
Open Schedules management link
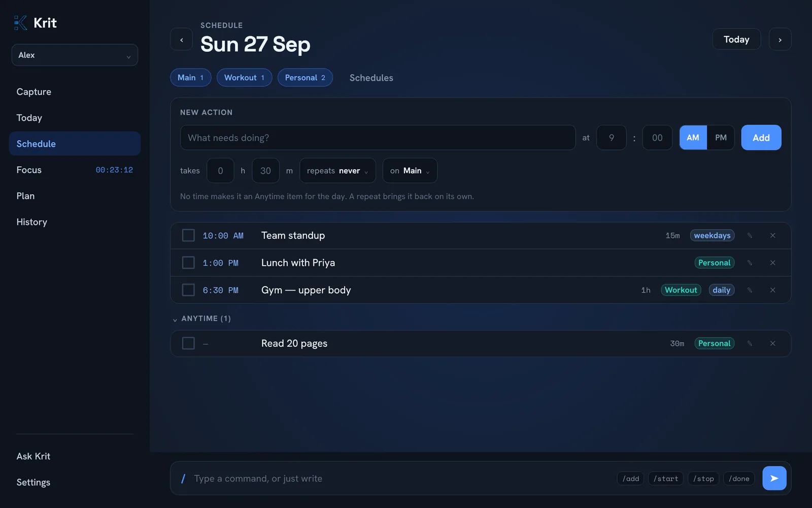click(371, 78)
